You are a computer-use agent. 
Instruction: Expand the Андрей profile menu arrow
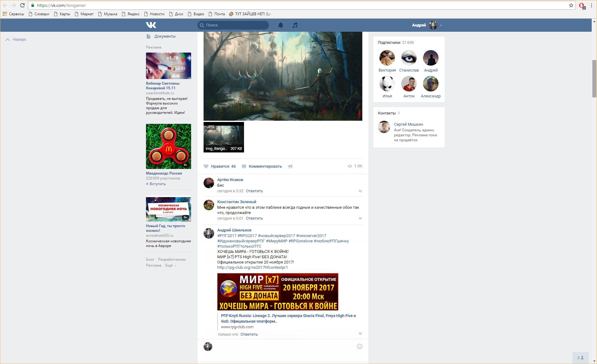pyautogui.click(x=441, y=26)
